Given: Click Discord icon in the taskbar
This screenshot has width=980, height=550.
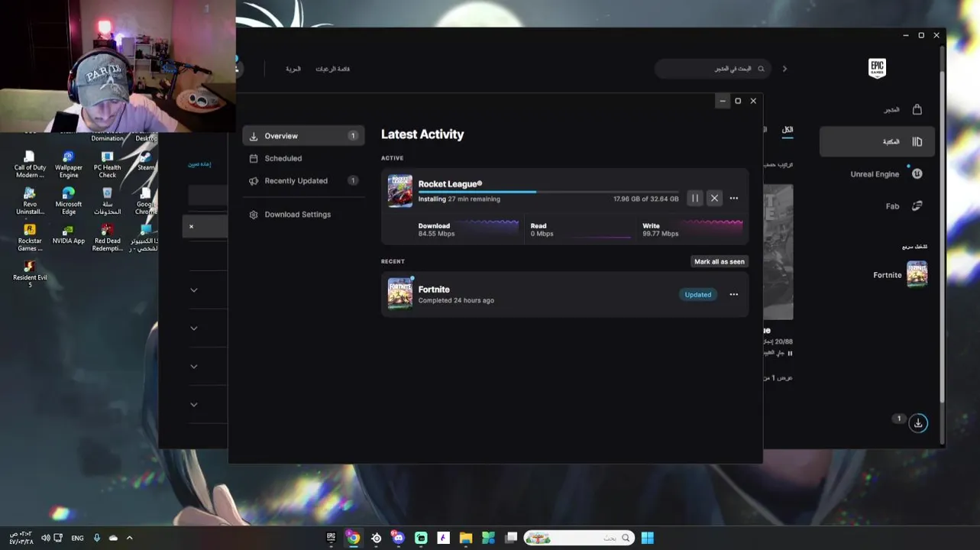Looking at the screenshot, I should pyautogui.click(x=398, y=538).
